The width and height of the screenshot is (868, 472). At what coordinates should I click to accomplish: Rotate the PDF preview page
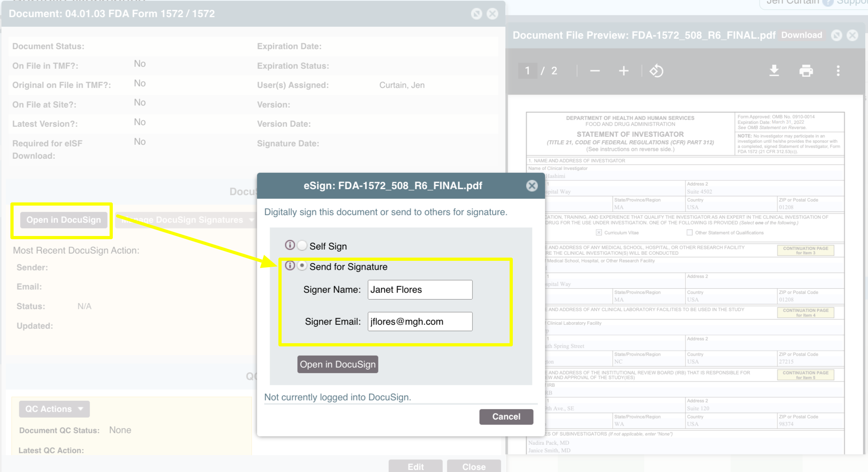coord(656,71)
